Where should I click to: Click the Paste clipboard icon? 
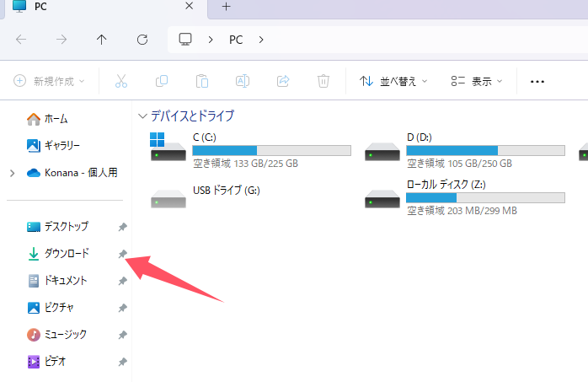(x=202, y=81)
